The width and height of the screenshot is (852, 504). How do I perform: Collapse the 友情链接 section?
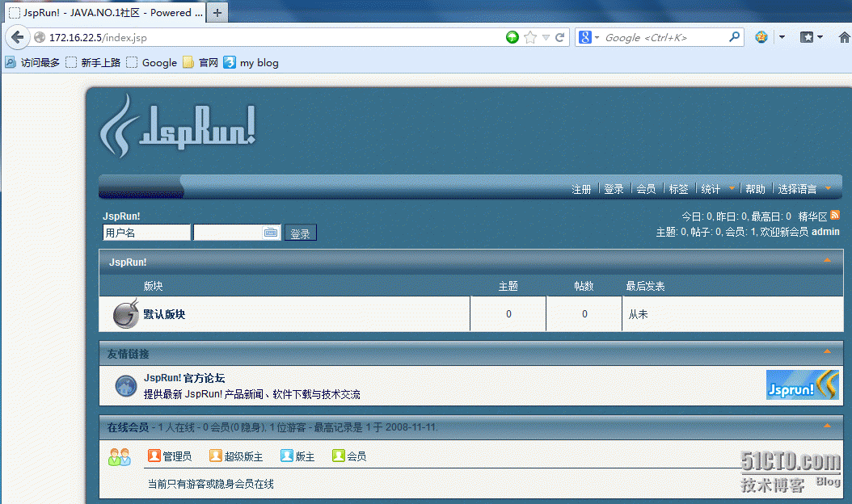pyautogui.click(x=827, y=352)
